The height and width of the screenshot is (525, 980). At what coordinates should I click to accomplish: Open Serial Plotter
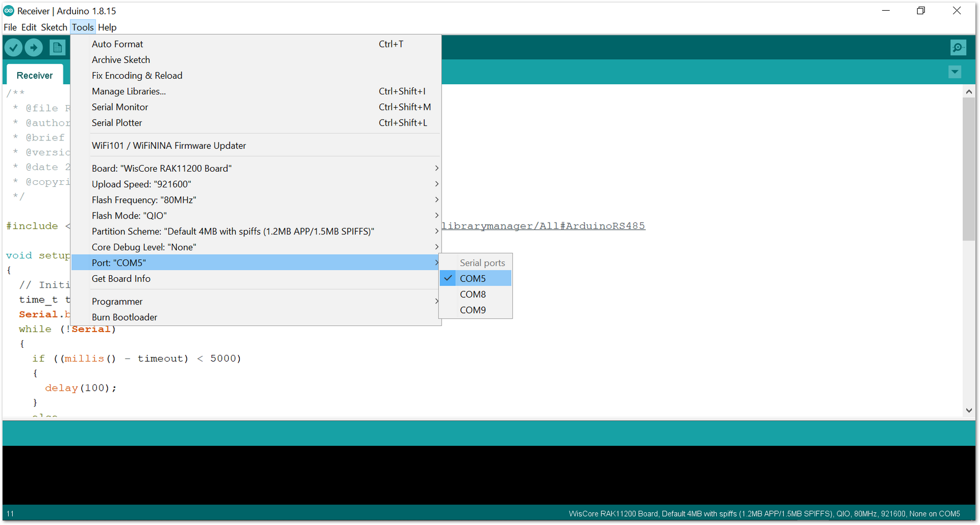256,123
